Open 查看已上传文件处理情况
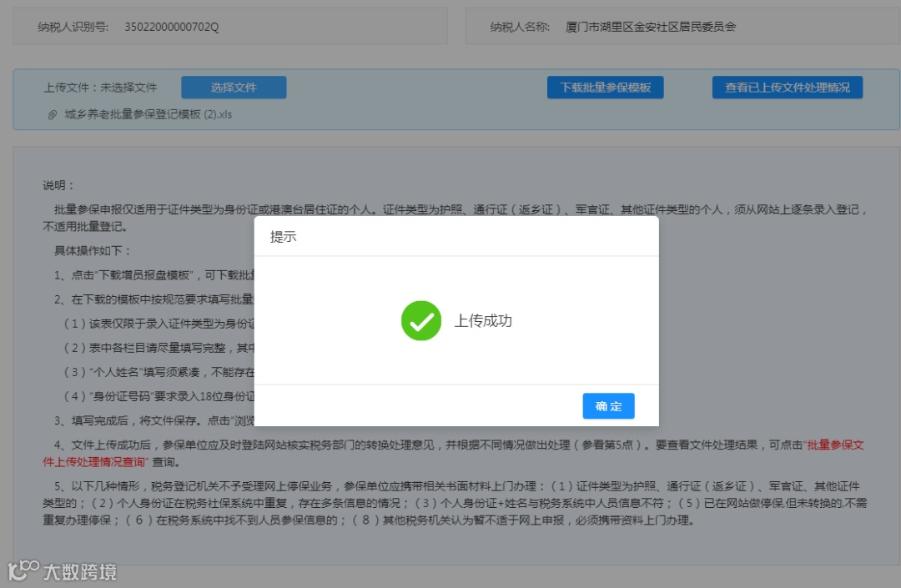 click(788, 88)
